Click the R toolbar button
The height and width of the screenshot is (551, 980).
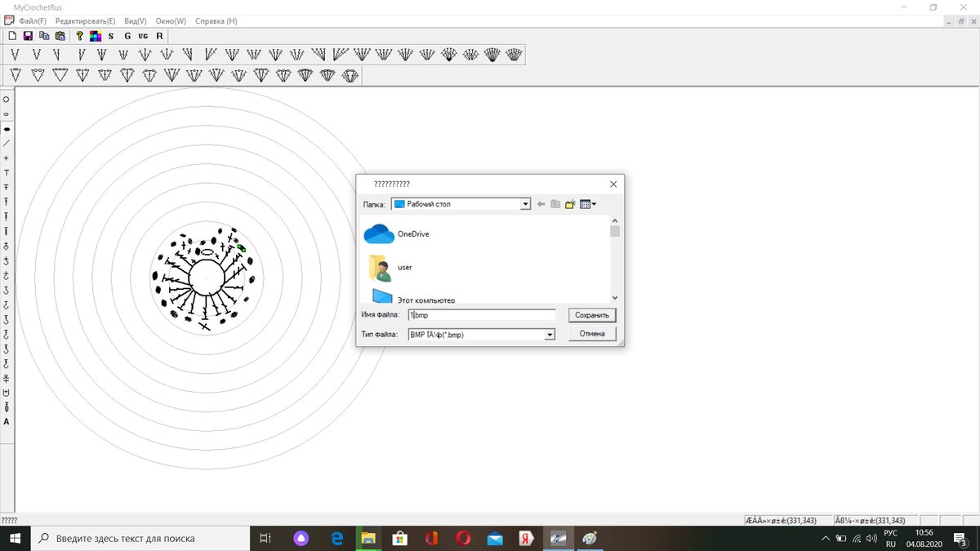click(x=159, y=36)
